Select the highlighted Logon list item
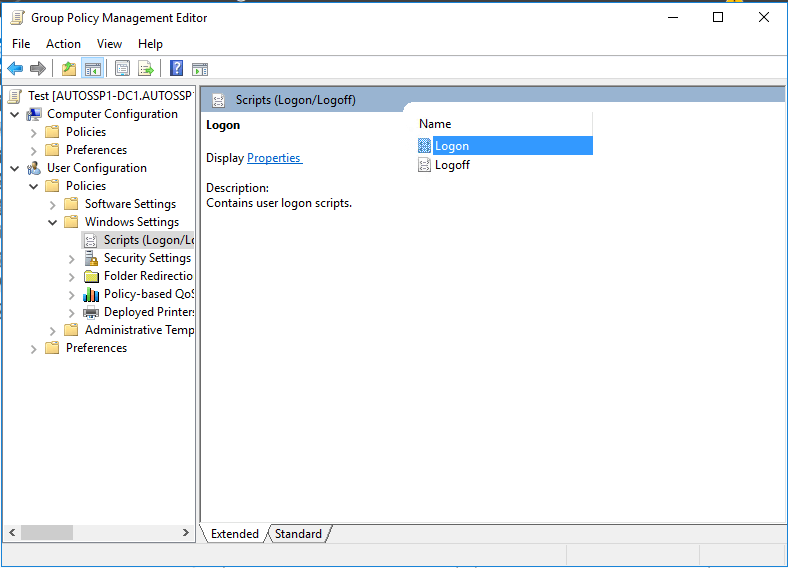The width and height of the screenshot is (788, 568). click(505, 146)
